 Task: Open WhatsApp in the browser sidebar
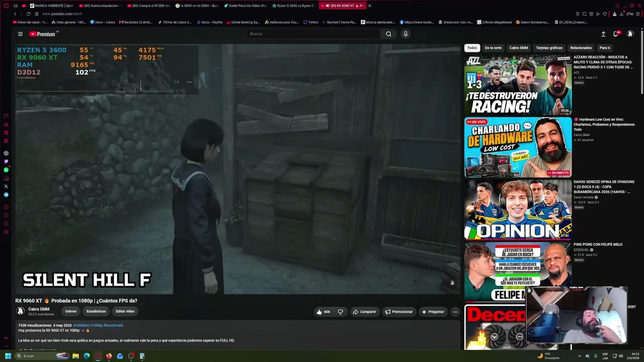point(6,170)
